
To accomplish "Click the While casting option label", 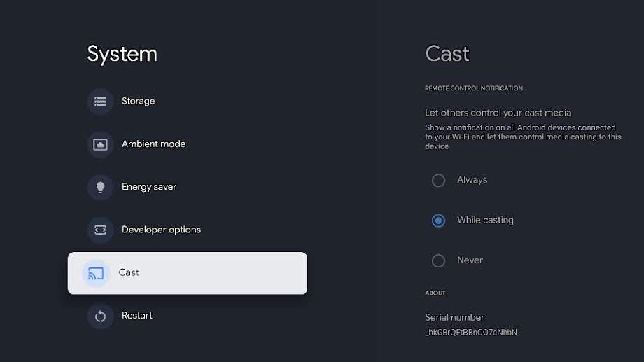I will (x=485, y=221).
